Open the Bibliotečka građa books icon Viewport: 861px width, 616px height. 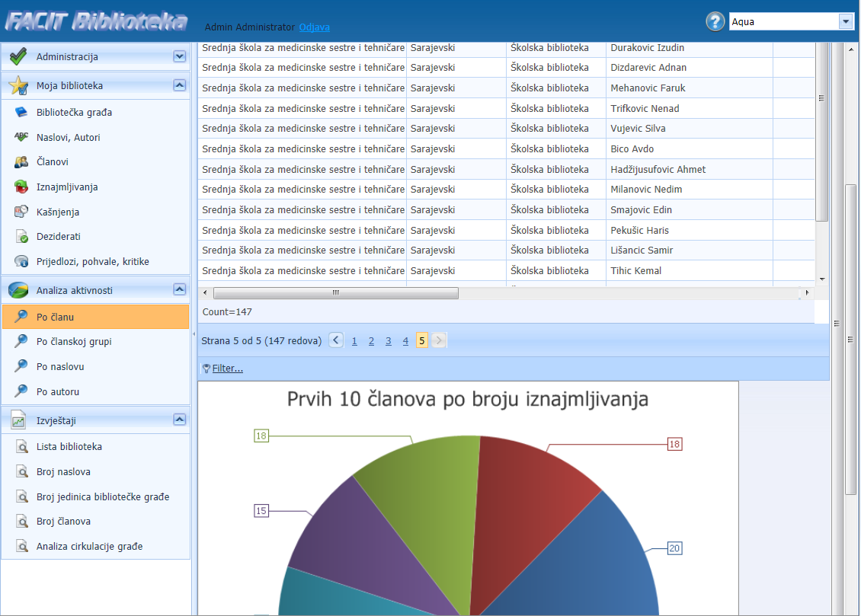click(21, 113)
